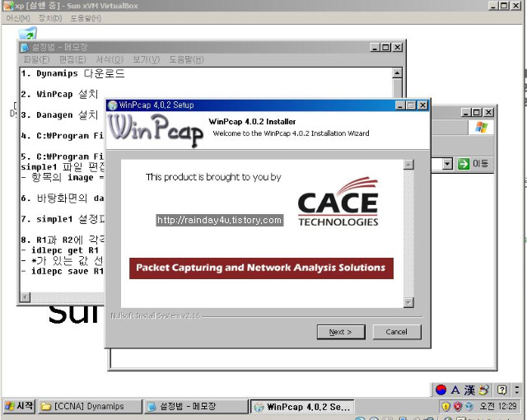Click the Notepad vertical scrollbar up arrow
Image resolution: width=527 pixels, height=420 pixels.
click(397, 73)
